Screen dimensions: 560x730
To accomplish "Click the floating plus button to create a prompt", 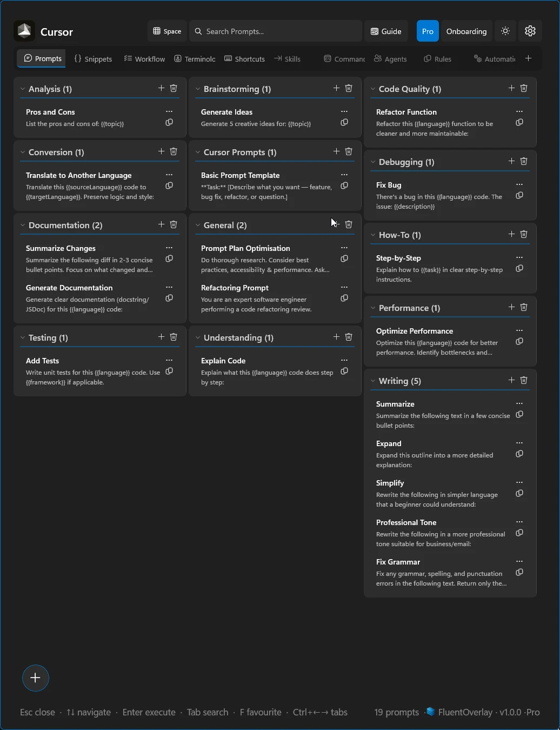I will pyautogui.click(x=35, y=678).
